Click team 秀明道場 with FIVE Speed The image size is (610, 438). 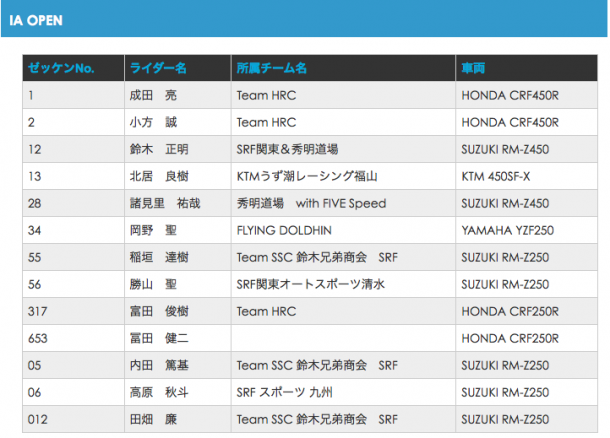(x=312, y=203)
